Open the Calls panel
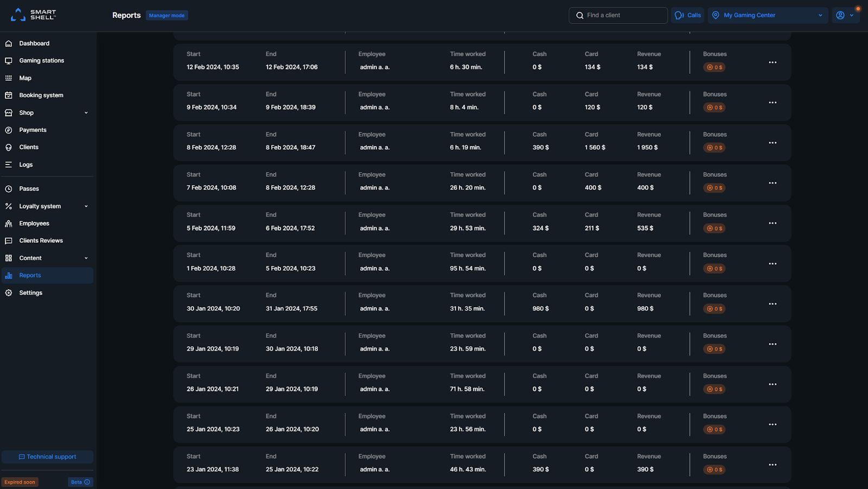868x489 pixels. click(687, 15)
